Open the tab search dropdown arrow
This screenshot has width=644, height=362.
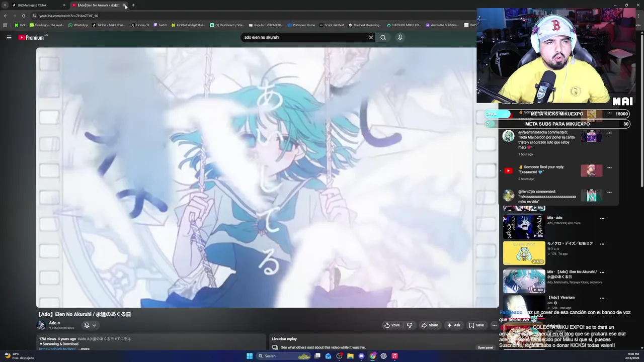(5, 5)
